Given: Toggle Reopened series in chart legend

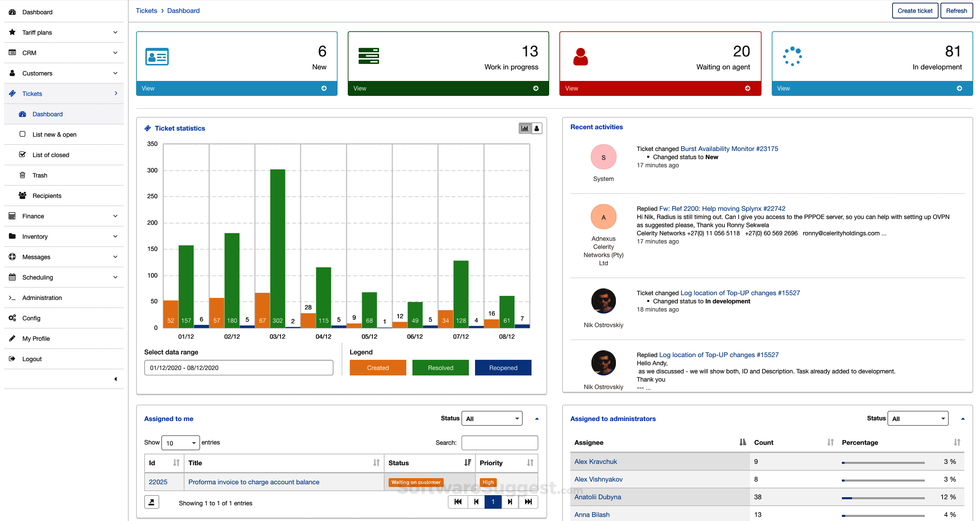Looking at the screenshot, I should [x=503, y=367].
